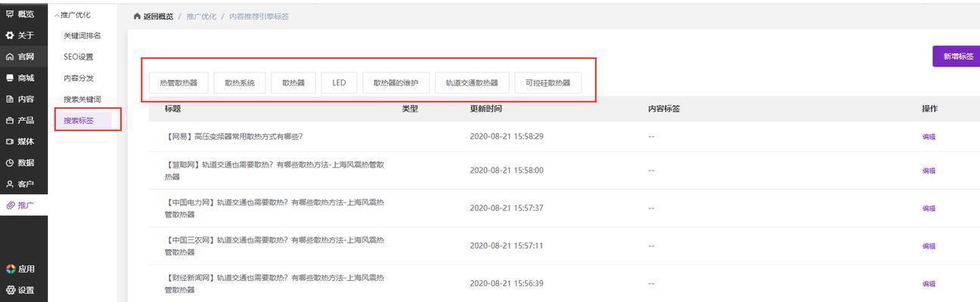Select the 产品 bag icon entry
This screenshot has height=302, width=980.
[x=10, y=120]
